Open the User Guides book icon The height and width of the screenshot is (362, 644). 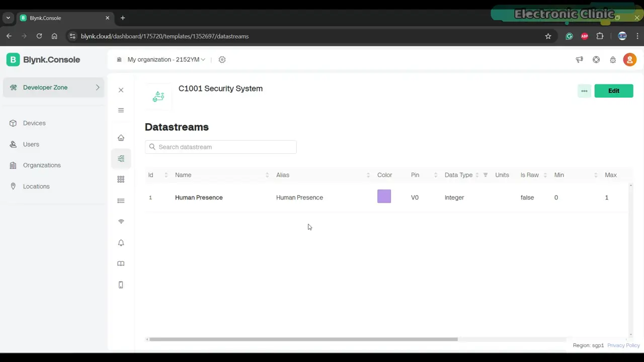coord(121,263)
